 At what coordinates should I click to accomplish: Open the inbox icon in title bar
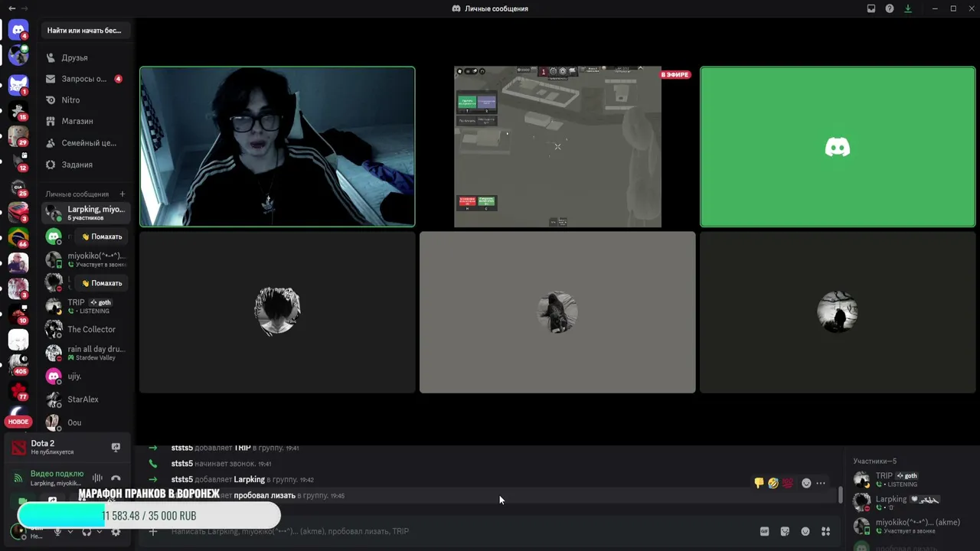[871, 8]
